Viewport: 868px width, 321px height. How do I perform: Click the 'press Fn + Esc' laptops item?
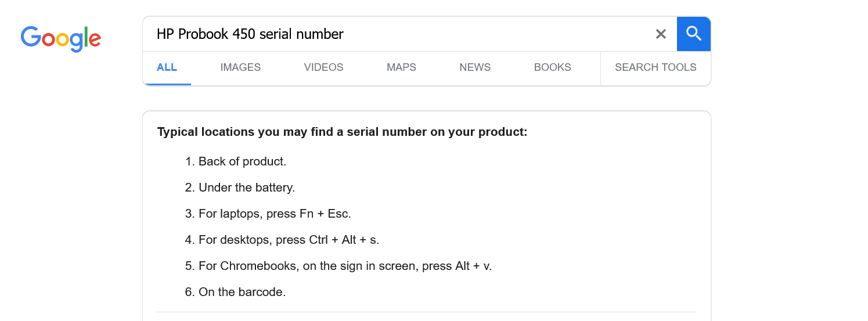[275, 214]
